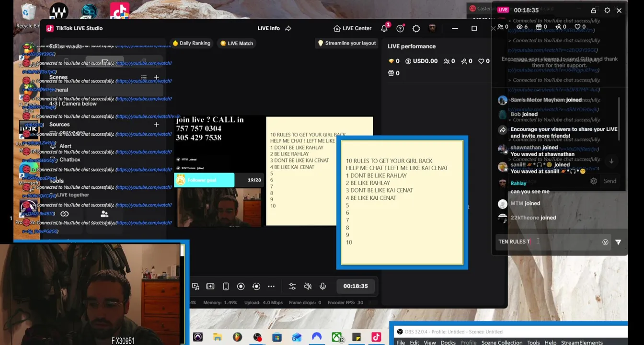
Task: Click the film clip icon in the bottom toolbar
Action: coord(210,286)
